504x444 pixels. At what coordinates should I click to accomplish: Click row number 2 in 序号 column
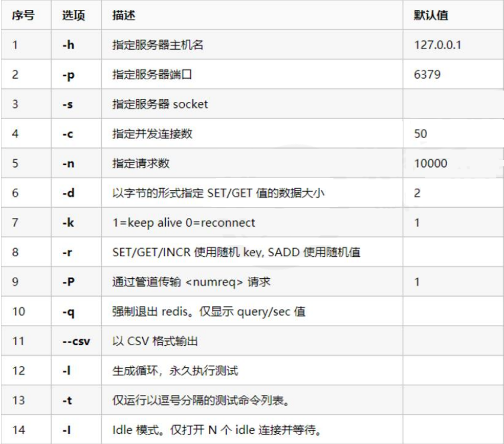point(15,75)
